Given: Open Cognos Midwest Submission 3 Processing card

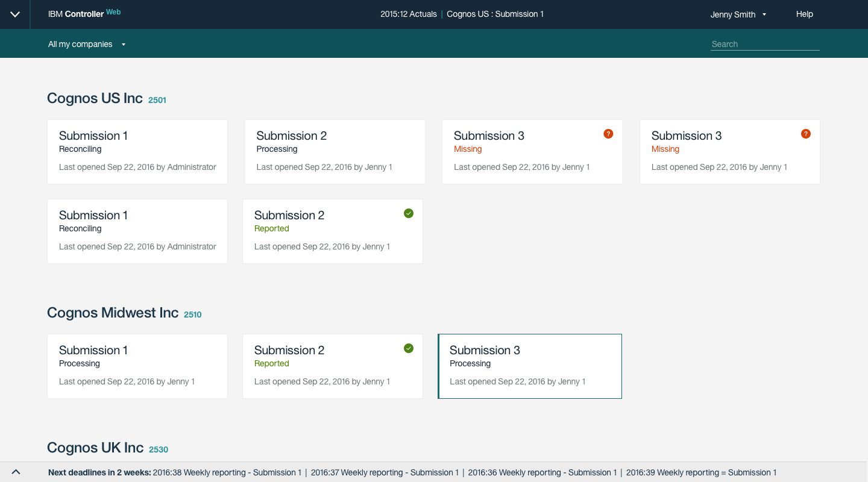Looking at the screenshot, I should pyautogui.click(x=530, y=366).
